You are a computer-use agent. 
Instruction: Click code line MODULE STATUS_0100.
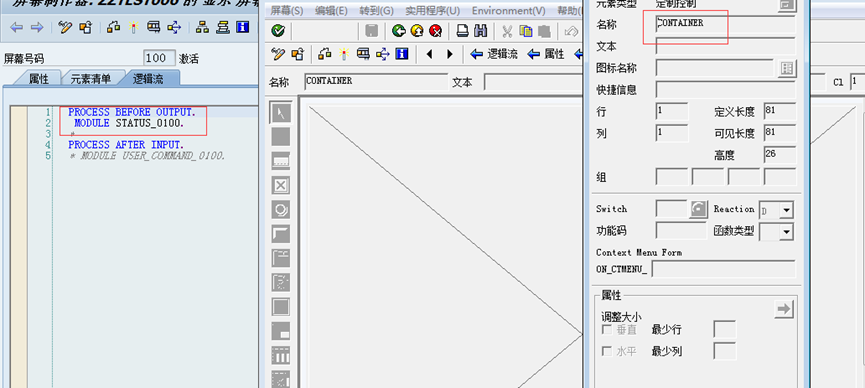pyautogui.click(x=129, y=123)
